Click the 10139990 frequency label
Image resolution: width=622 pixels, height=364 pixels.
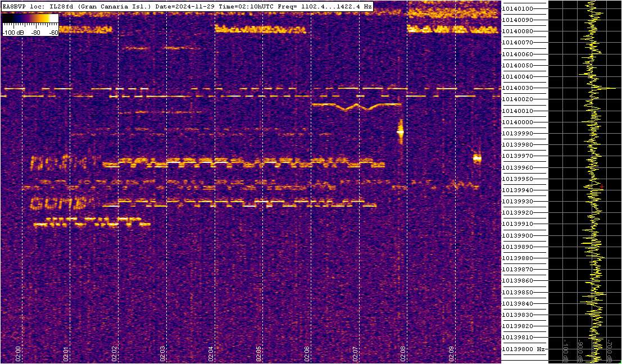click(517, 133)
